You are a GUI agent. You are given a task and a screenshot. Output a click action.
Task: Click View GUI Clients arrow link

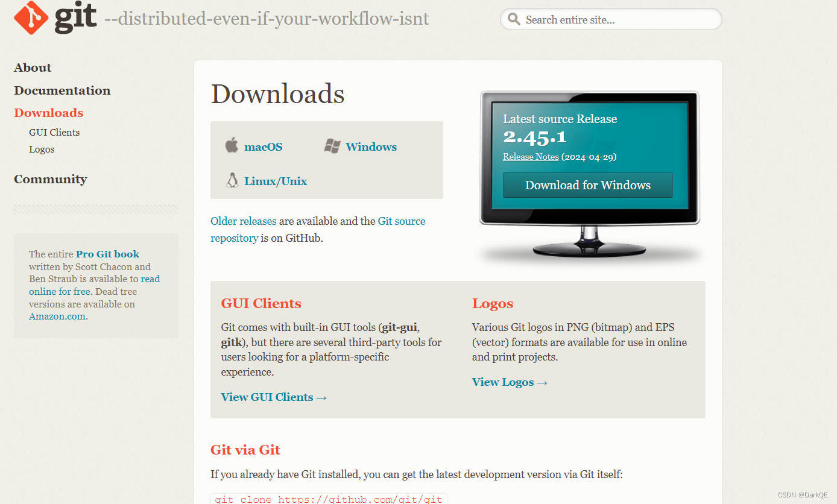pyautogui.click(x=274, y=397)
